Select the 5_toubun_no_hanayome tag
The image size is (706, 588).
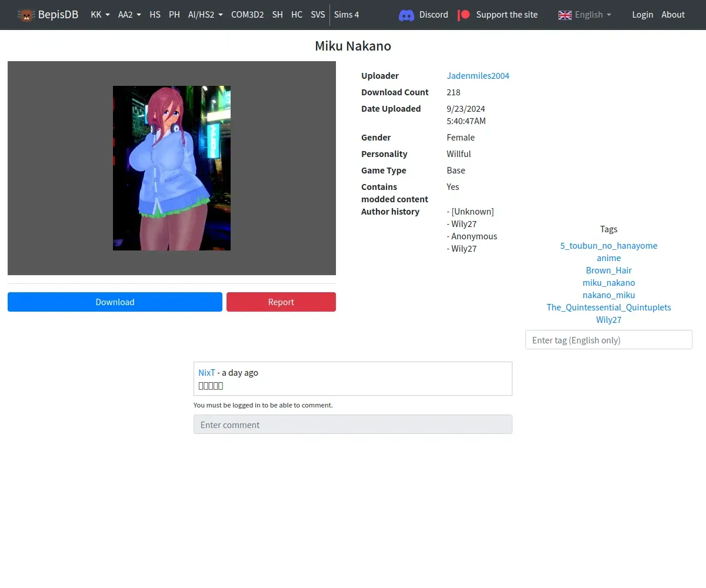tap(609, 246)
